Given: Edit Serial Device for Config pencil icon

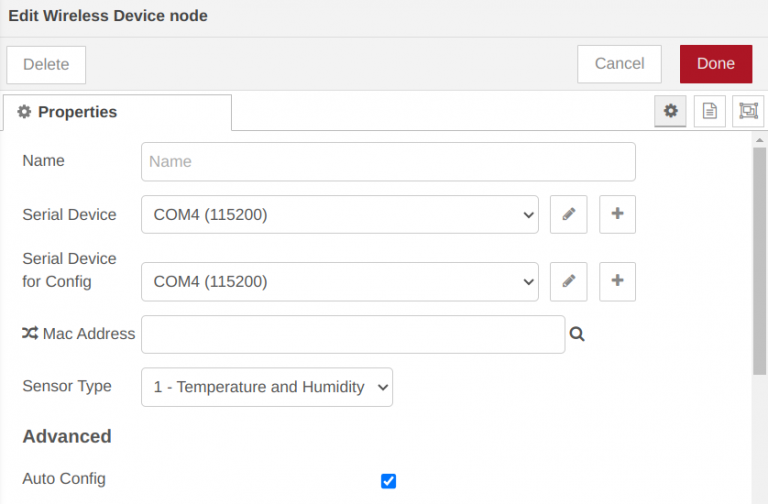Looking at the screenshot, I should (568, 282).
